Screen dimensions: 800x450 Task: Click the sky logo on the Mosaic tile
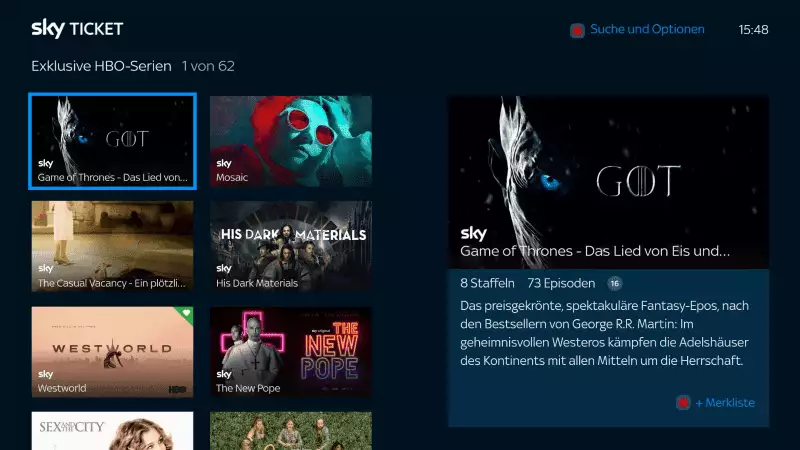pyautogui.click(x=223, y=163)
